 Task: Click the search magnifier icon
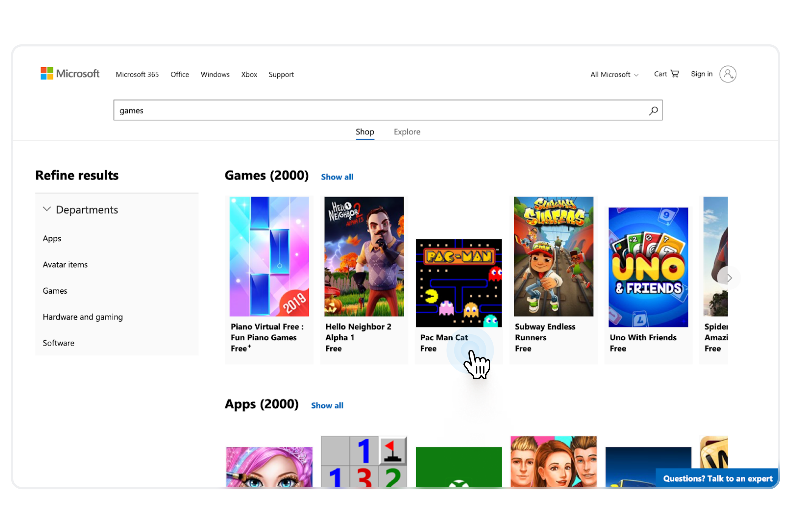pos(653,111)
